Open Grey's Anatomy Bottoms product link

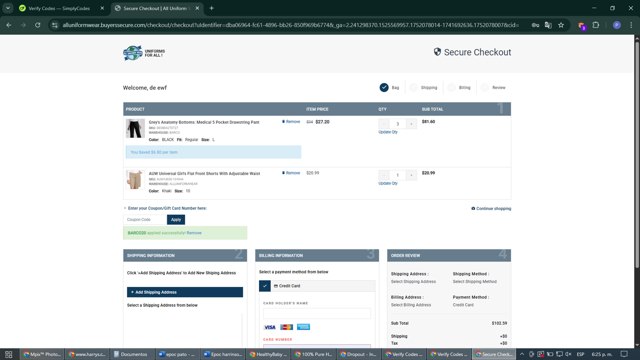coord(204,122)
